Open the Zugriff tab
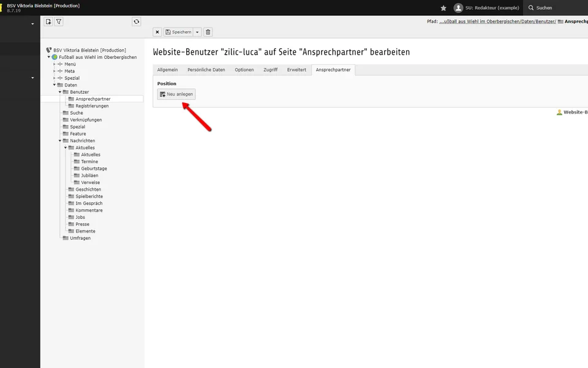The image size is (588, 368). (270, 70)
